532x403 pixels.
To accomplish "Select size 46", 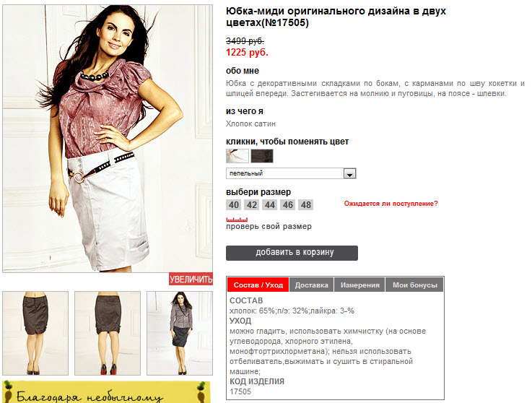I will (x=288, y=204).
